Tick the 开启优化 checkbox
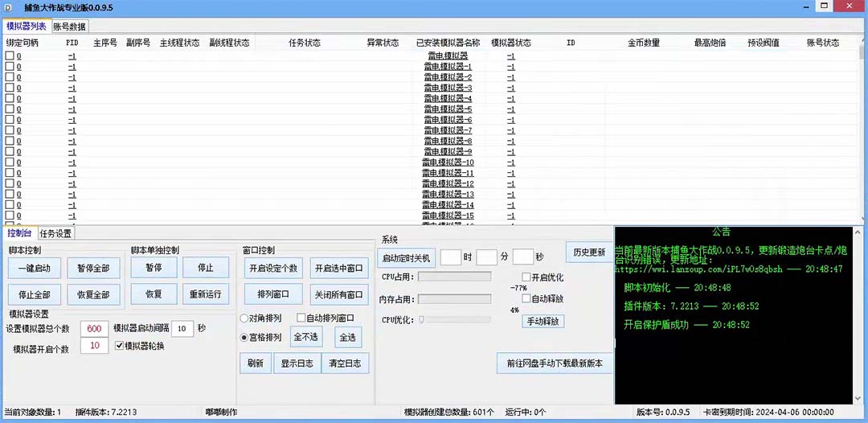 pyautogui.click(x=526, y=277)
